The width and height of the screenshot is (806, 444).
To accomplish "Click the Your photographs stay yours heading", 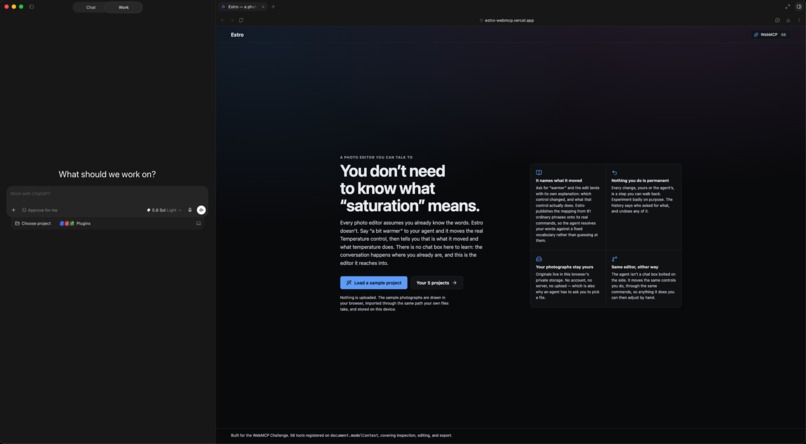I will [564, 267].
